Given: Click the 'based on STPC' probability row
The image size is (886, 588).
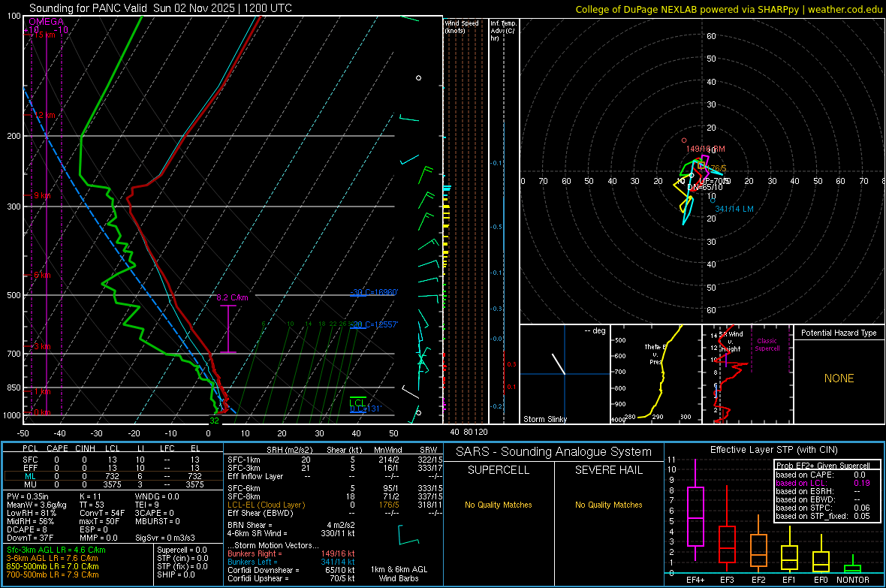Looking at the screenshot, I should (823, 508).
